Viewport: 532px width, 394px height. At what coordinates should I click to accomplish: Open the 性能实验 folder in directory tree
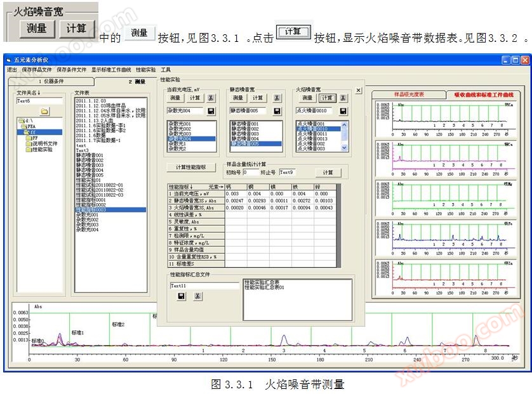[x=43, y=149]
